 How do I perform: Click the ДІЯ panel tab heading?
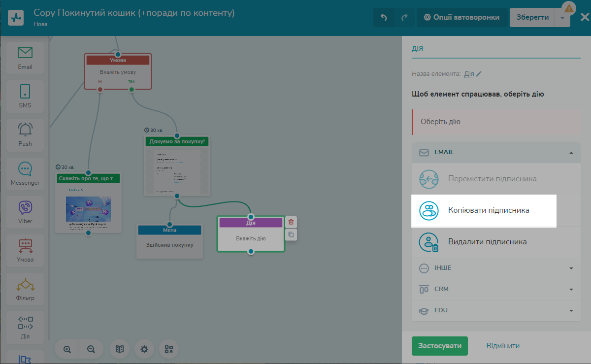pyautogui.click(x=418, y=49)
